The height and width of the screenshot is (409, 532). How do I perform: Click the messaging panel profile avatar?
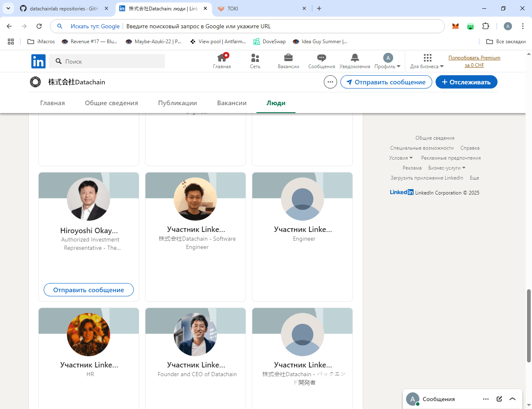(x=412, y=399)
